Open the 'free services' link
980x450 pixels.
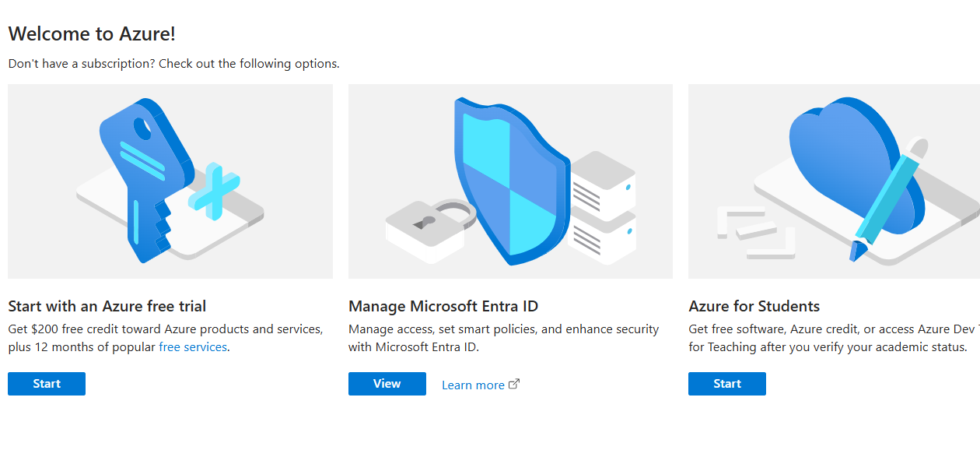193,347
